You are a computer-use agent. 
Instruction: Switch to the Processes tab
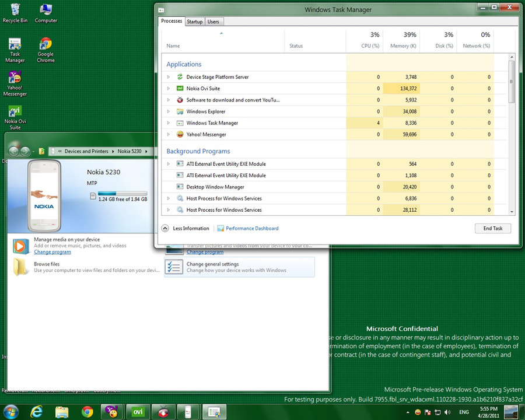pos(171,21)
